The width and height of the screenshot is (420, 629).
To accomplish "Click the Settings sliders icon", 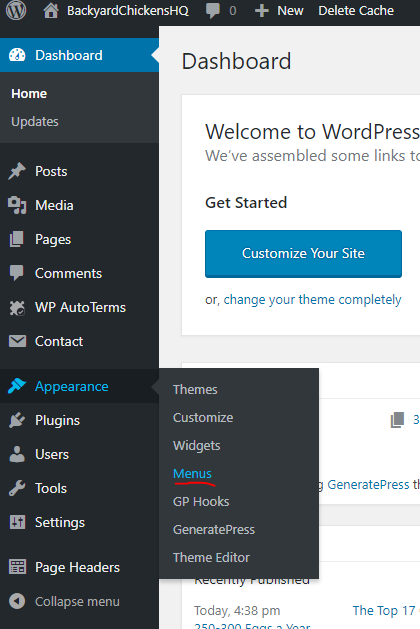I will [x=17, y=522].
